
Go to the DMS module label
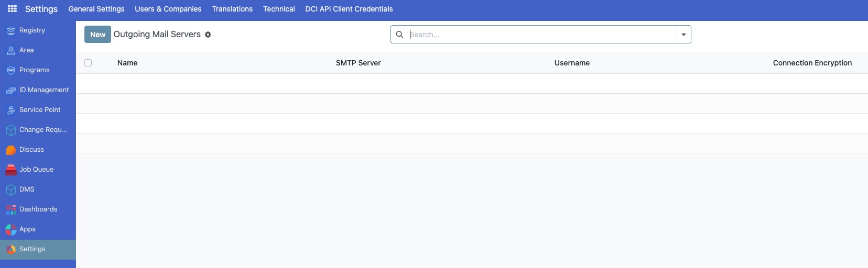[x=27, y=189]
